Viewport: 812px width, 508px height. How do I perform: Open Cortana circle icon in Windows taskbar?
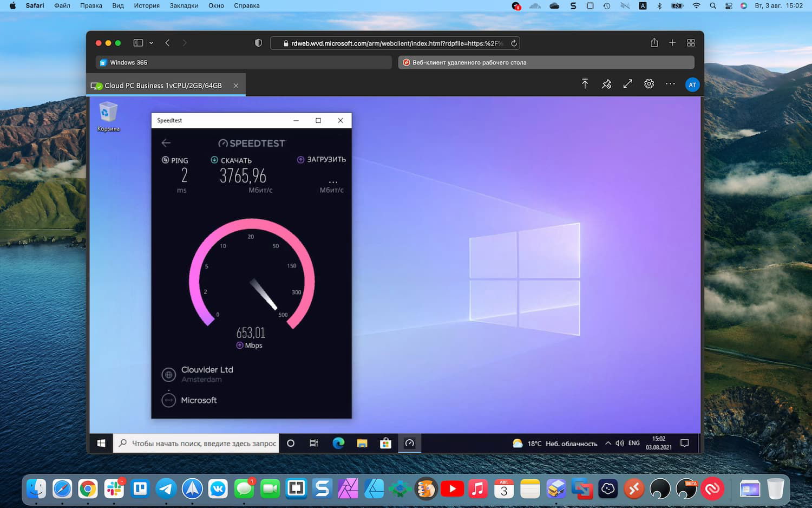291,444
